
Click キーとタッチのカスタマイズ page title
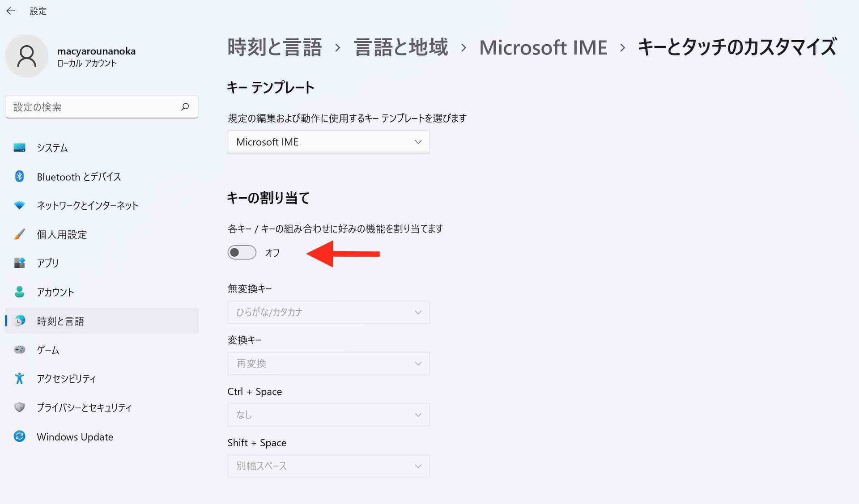tap(737, 47)
